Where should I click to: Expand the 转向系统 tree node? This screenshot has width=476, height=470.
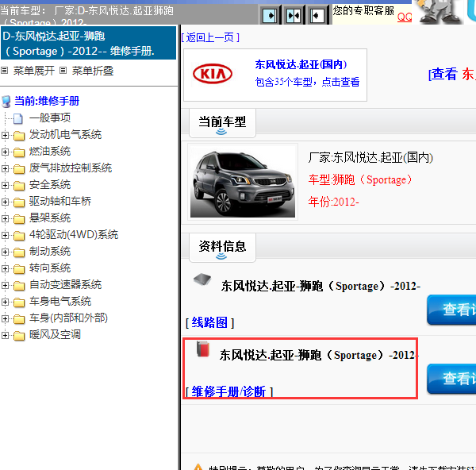point(5,268)
